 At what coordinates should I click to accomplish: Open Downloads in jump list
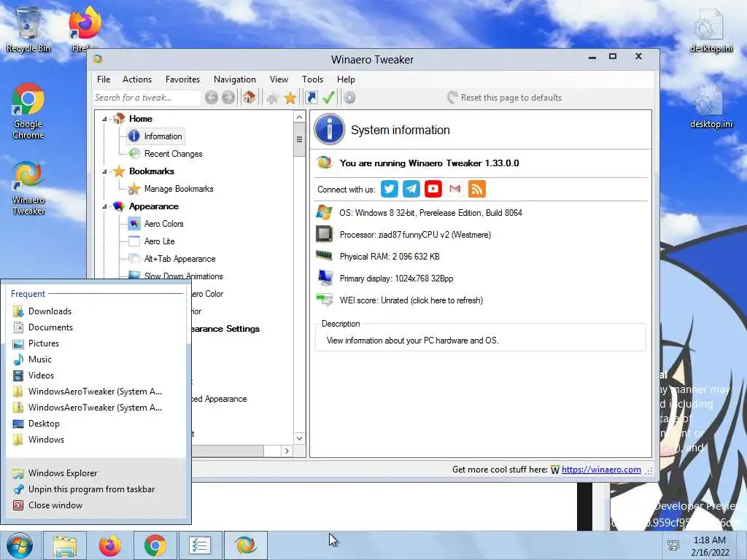(50, 311)
